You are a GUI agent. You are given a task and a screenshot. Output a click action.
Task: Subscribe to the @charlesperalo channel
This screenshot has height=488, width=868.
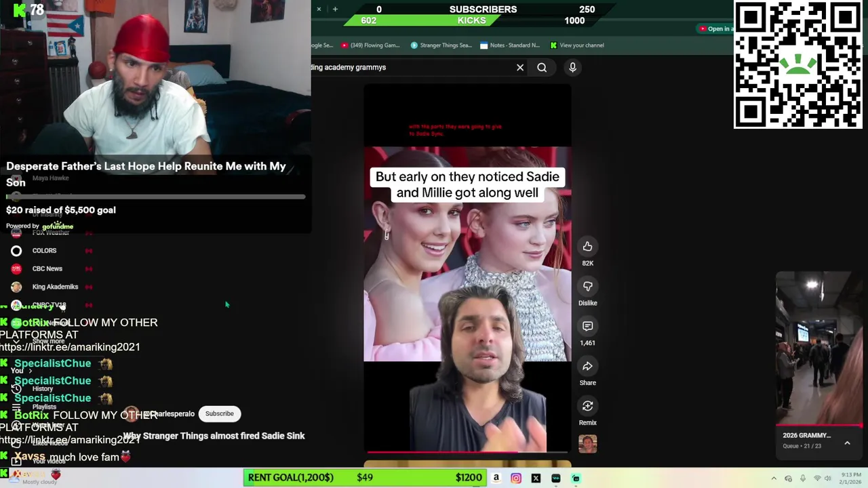[x=219, y=413]
